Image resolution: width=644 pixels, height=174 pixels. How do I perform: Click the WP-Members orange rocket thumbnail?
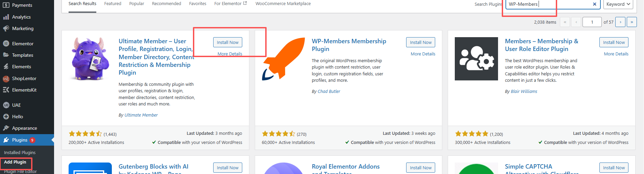pos(283,59)
